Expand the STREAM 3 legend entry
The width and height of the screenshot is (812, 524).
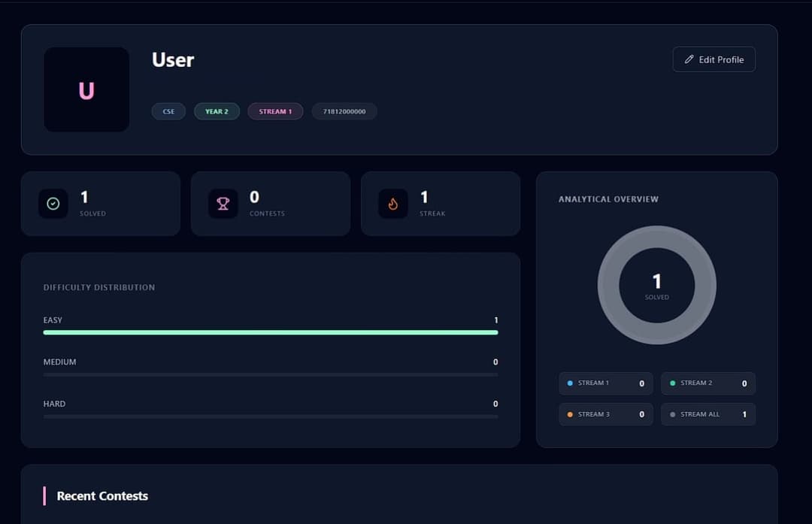[x=606, y=413]
